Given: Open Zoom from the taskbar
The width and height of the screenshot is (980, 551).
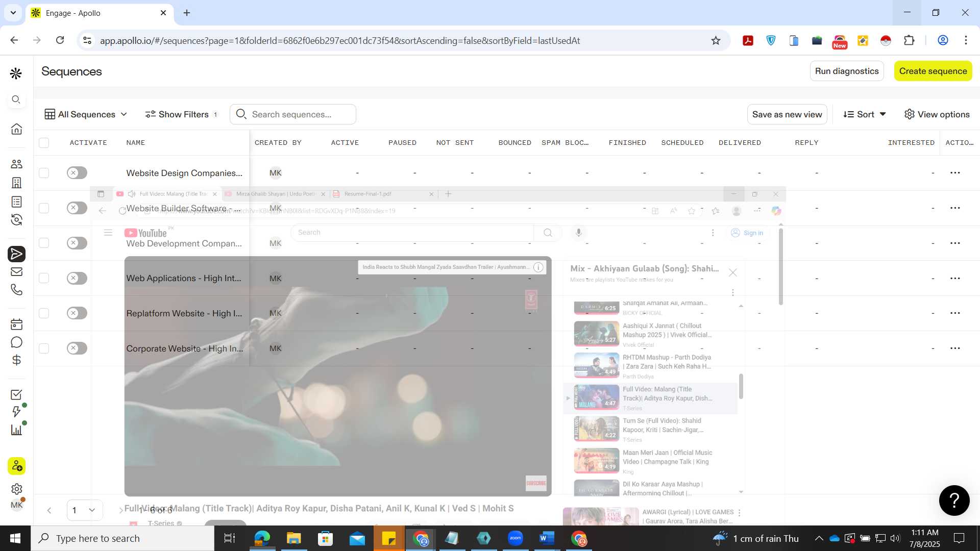Looking at the screenshot, I should [x=515, y=538].
